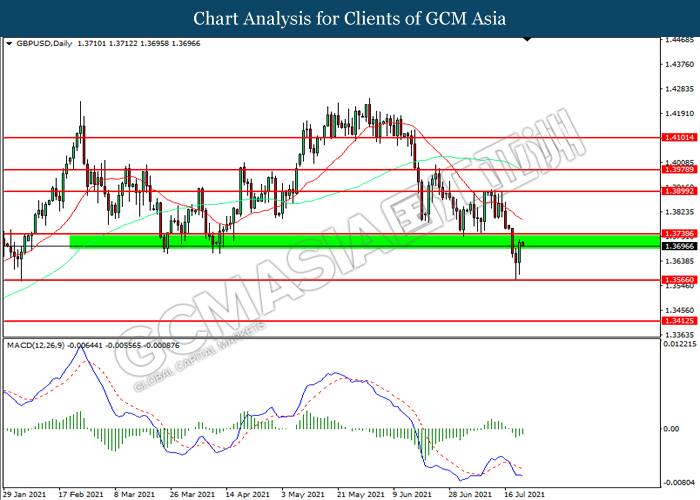Click the 1.41910 price scale value
Screen dimensions: 700x500
pos(679,113)
